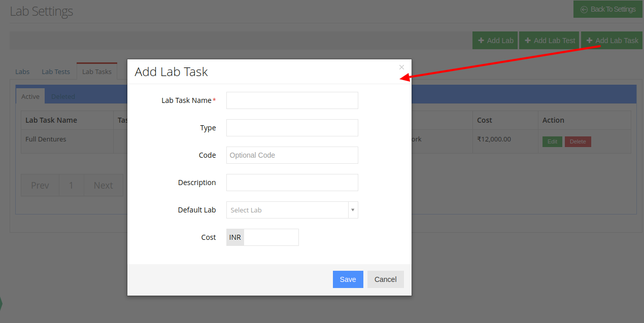Click the Add Lab Task button
The image size is (644, 323).
click(612, 41)
